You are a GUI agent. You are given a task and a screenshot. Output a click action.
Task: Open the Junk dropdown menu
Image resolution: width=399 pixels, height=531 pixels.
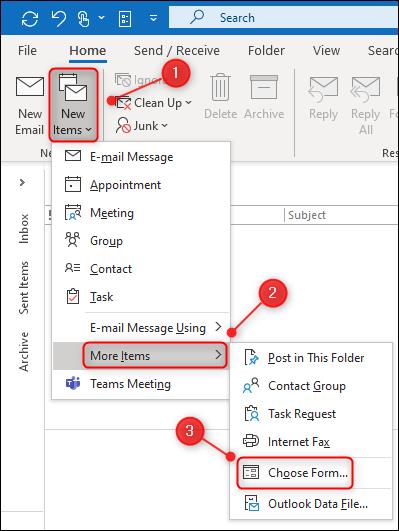pyautogui.click(x=142, y=126)
